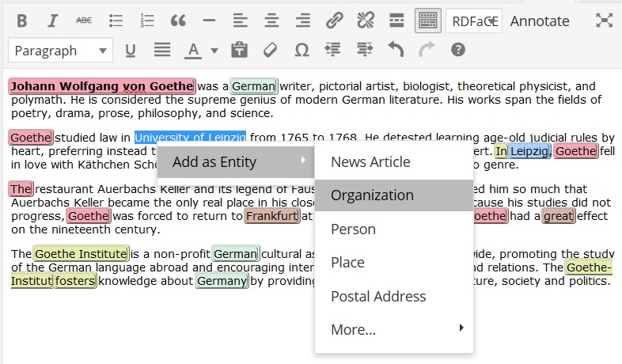Open the RDFaCE dropdown
This screenshot has height=364, width=622.
474,21
